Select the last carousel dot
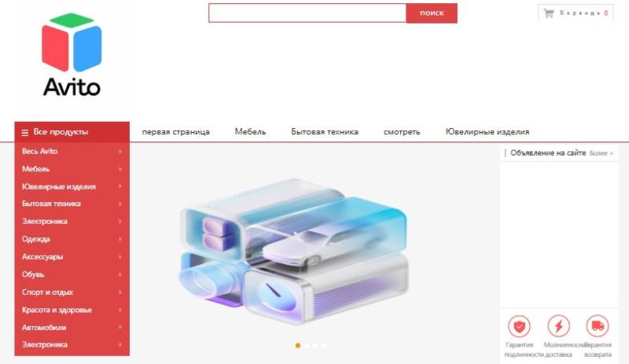 [324, 345]
